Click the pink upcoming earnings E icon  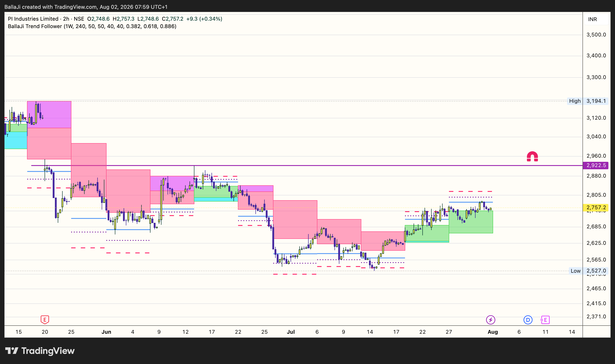545,320
